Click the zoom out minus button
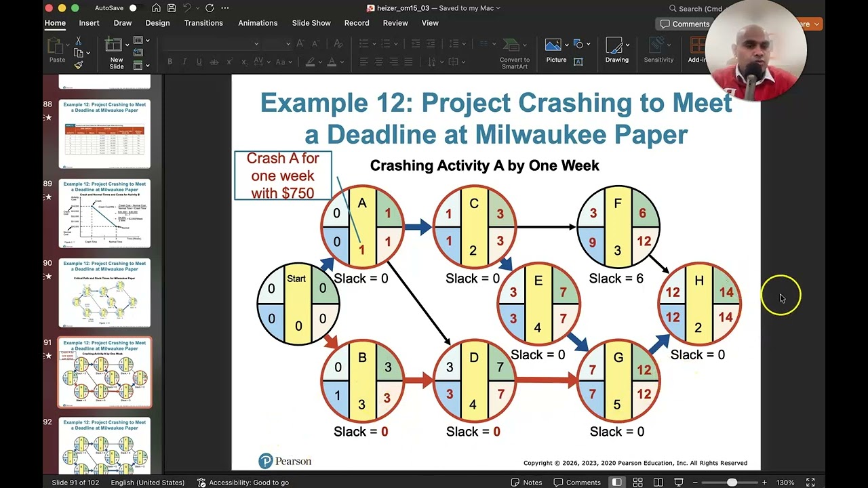868x488 pixels. (695, 483)
